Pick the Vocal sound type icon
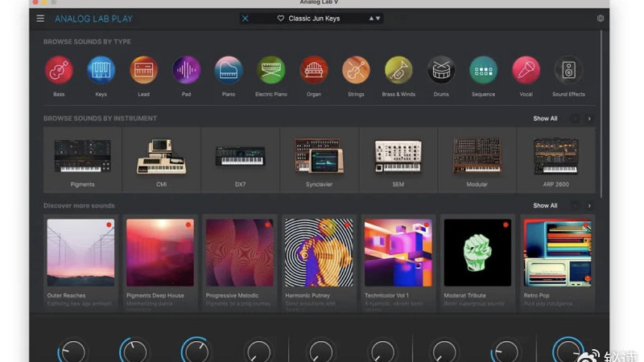Screen dimensions: 644x362 [x=526, y=71]
